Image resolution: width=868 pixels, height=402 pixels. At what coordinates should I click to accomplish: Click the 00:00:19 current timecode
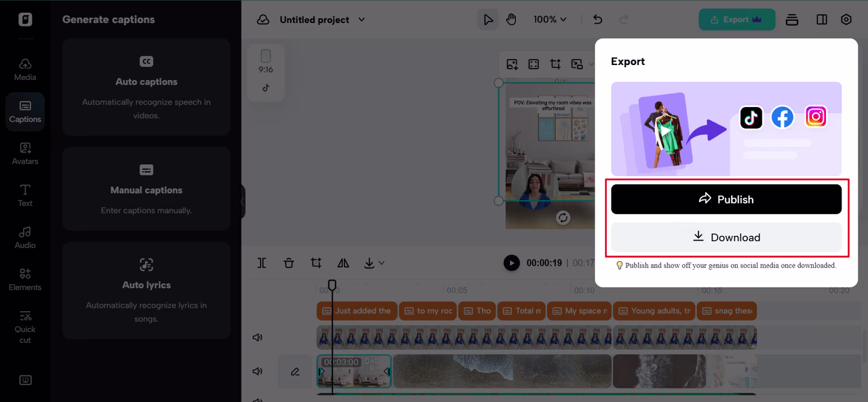[x=545, y=263]
